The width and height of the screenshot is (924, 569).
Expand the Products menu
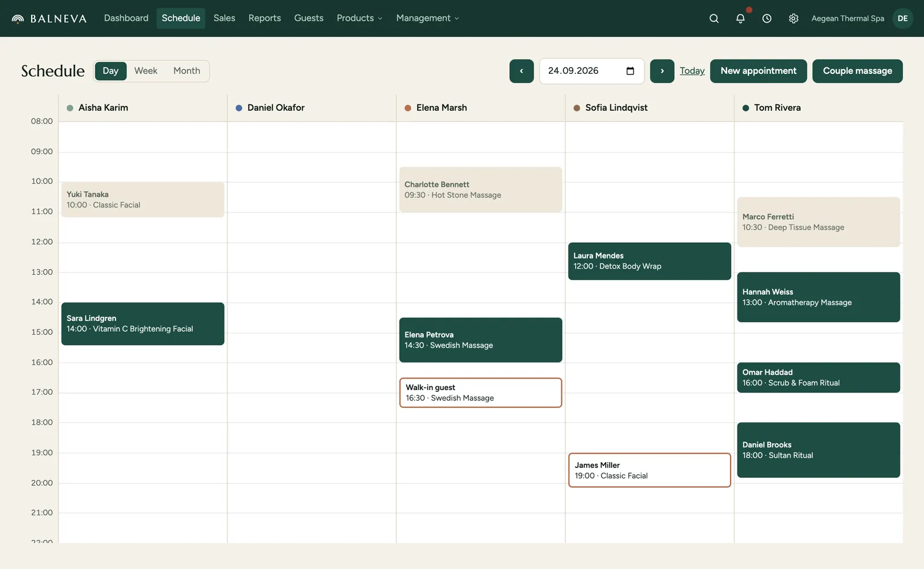pyautogui.click(x=359, y=18)
